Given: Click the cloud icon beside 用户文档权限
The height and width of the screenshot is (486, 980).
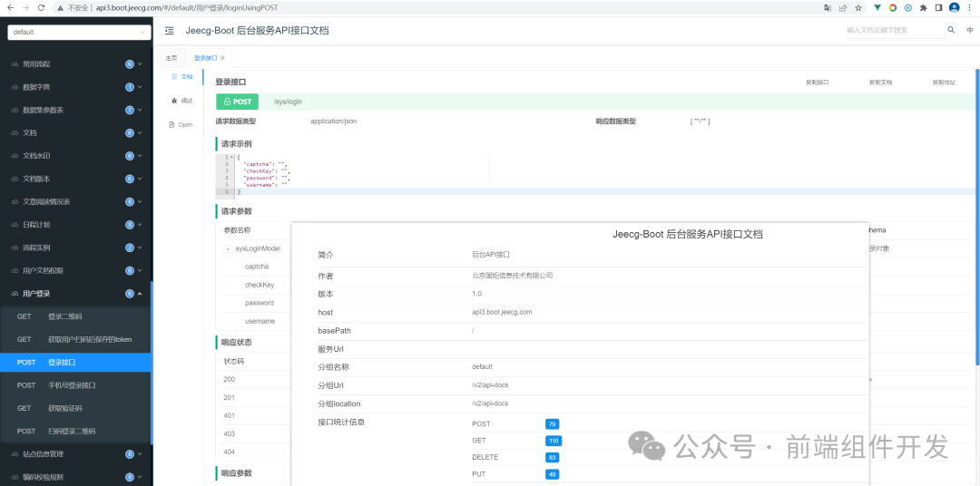Looking at the screenshot, I should pyautogui.click(x=15, y=270).
